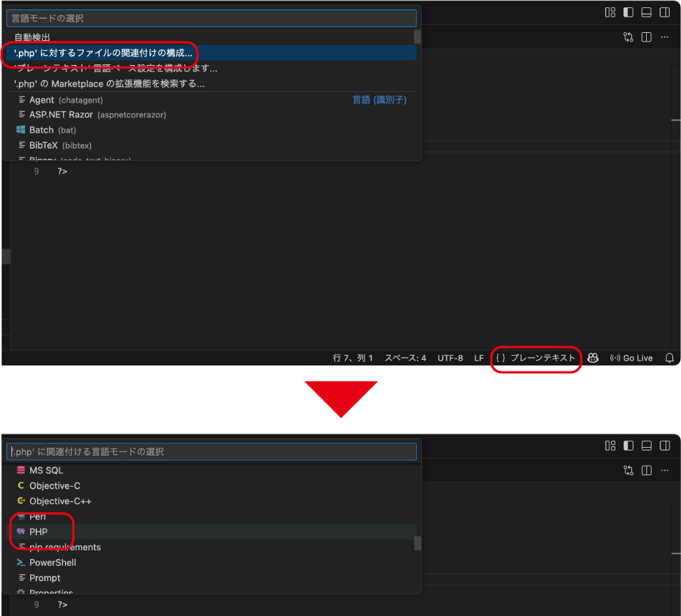
Task: Click Customize Layout icon in the lower window
Action: (610, 446)
